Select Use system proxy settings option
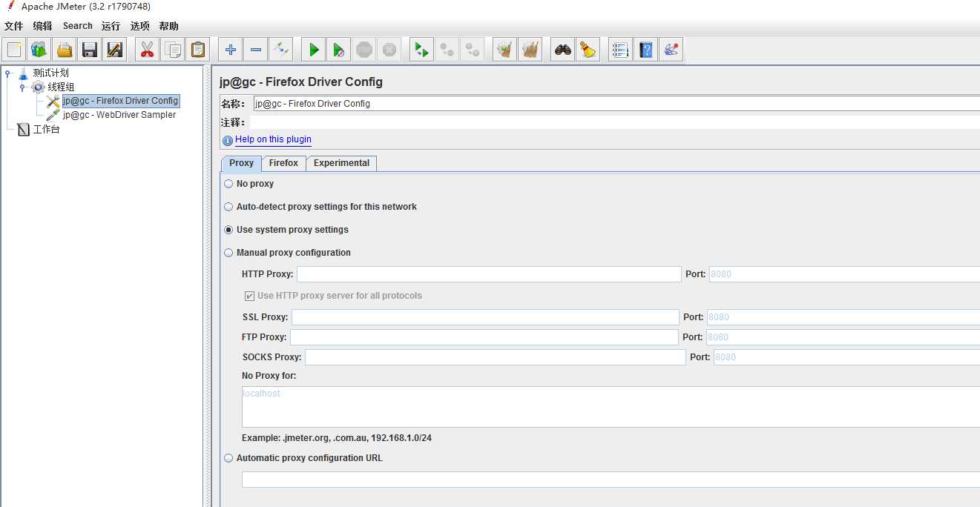Image resolution: width=980 pixels, height=507 pixels. 228,230
